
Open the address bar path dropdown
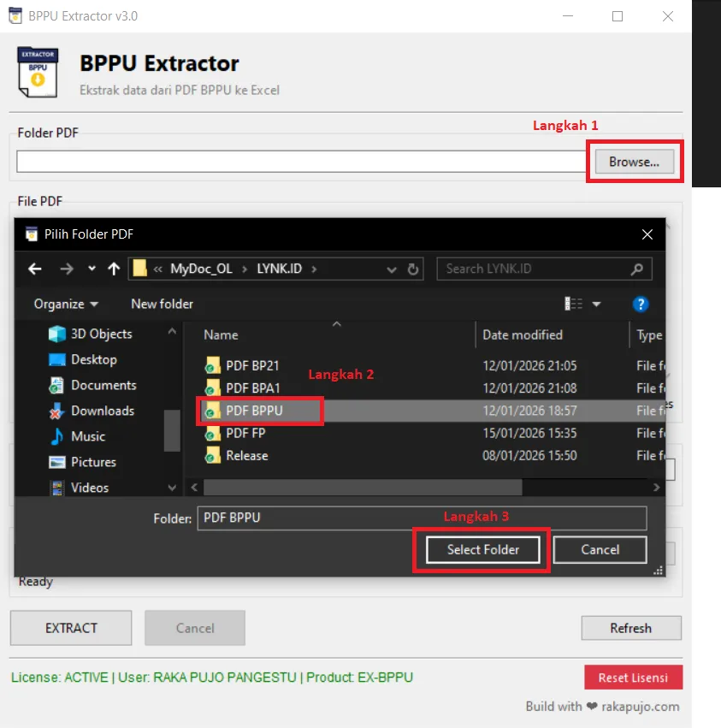point(392,269)
